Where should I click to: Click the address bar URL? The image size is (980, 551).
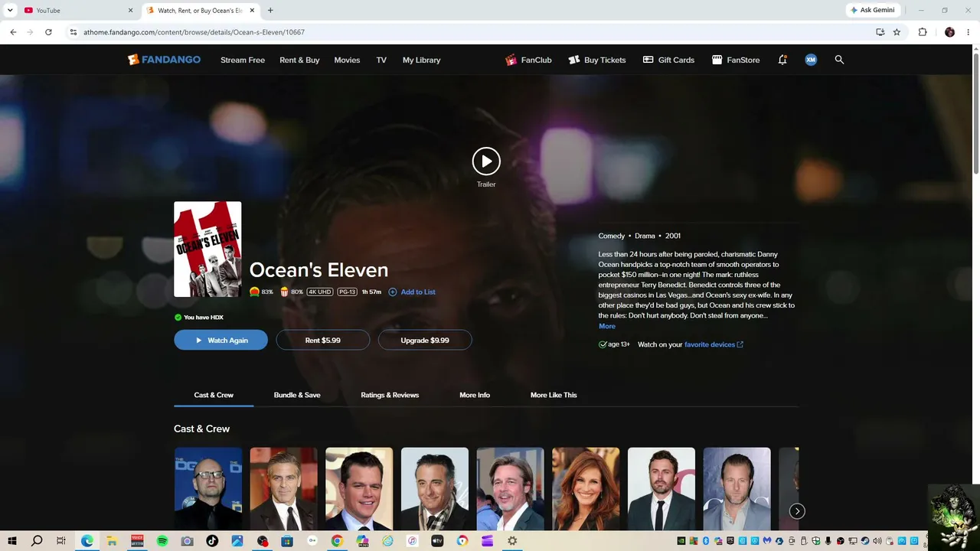click(x=194, y=32)
